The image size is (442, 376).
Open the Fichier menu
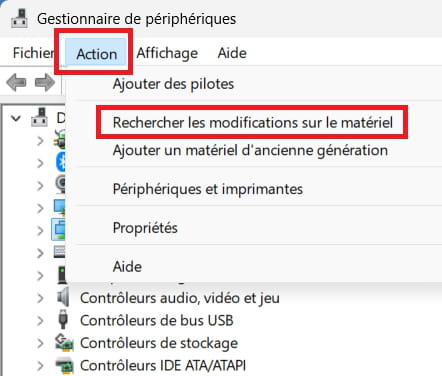click(x=33, y=53)
